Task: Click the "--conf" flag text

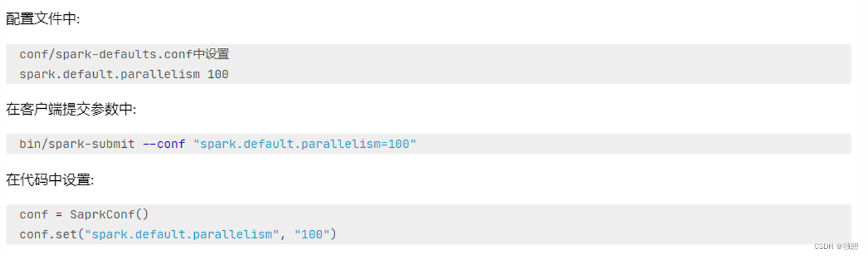Action: (164, 144)
